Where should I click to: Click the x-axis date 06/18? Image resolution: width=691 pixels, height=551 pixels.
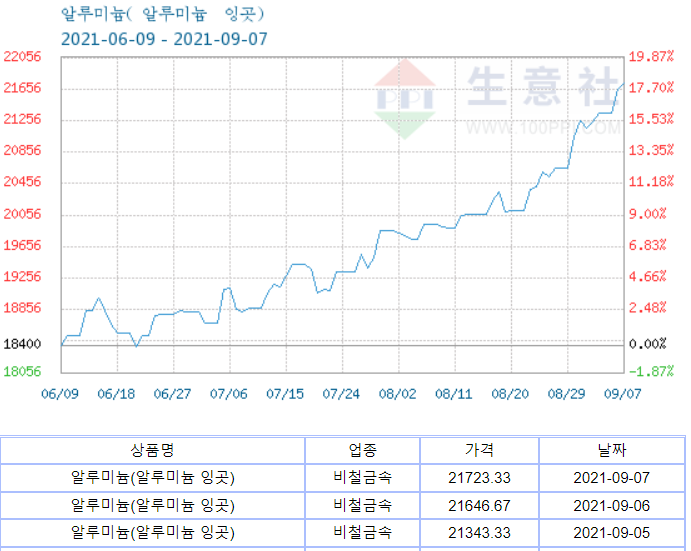pyautogui.click(x=116, y=394)
